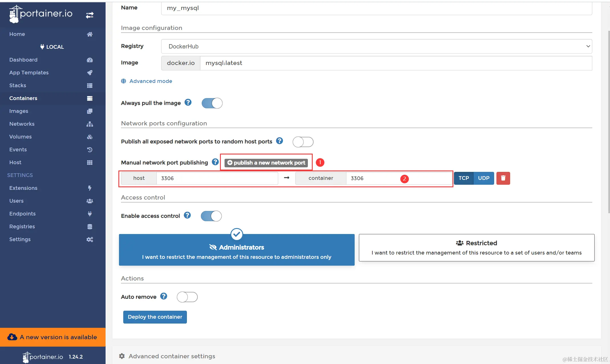Click help icon beside Always pull the image

tap(188, 102)
